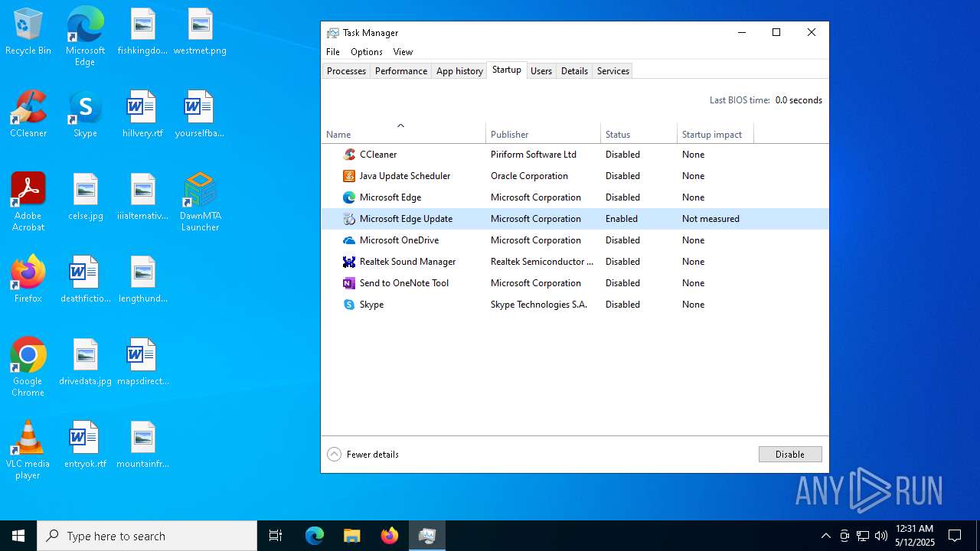980x551 pixels.
Task: Select the CCleaner startup entry icon
Action: tap(349, 155)
